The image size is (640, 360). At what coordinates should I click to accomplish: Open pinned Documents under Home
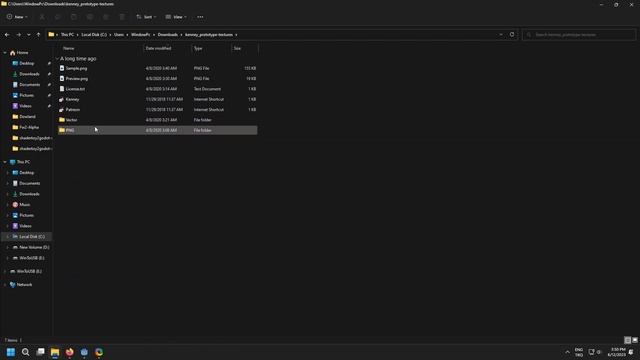(x=30, y=84)
